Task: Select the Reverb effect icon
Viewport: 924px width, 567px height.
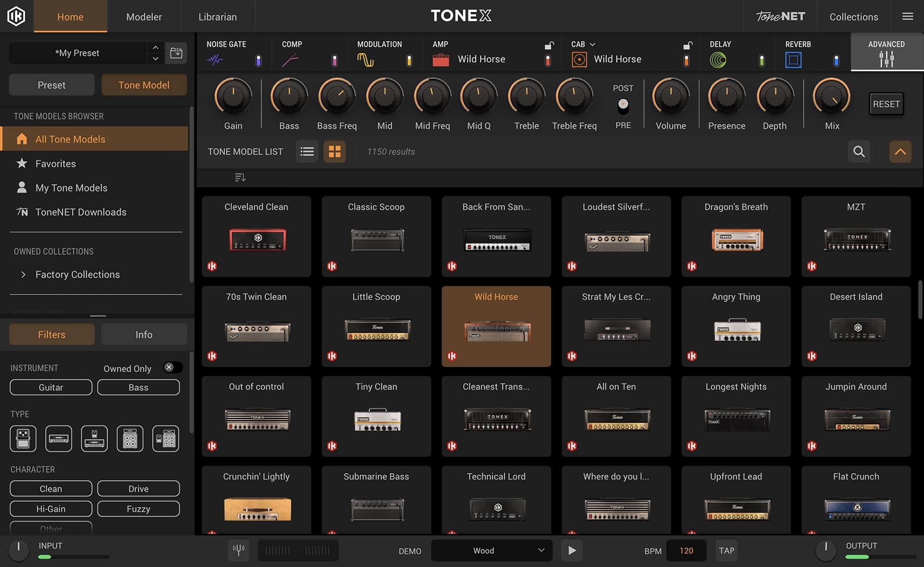Action: click(x=793, y=59)
